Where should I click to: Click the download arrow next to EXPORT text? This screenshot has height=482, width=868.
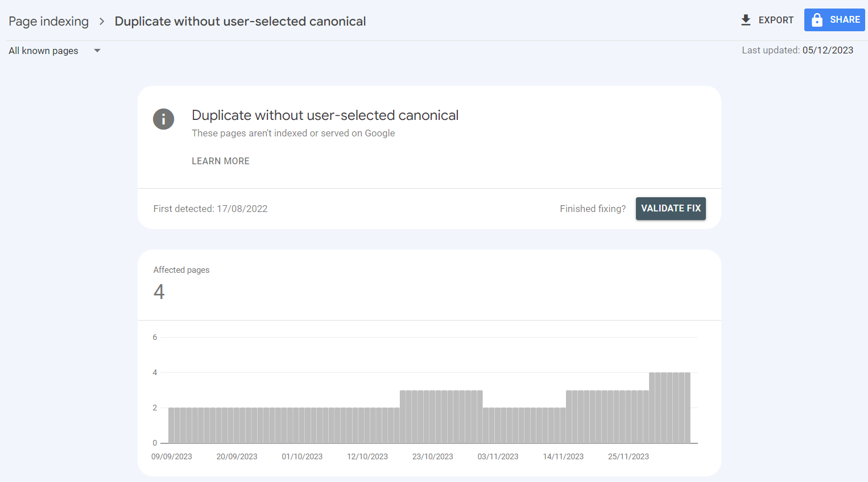point(745,19)
